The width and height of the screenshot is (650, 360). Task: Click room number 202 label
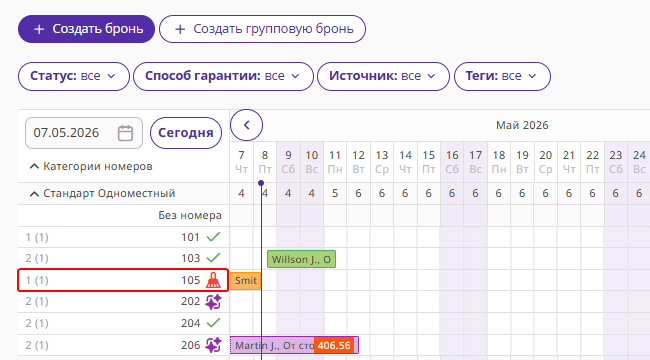(x=190, y=302)
